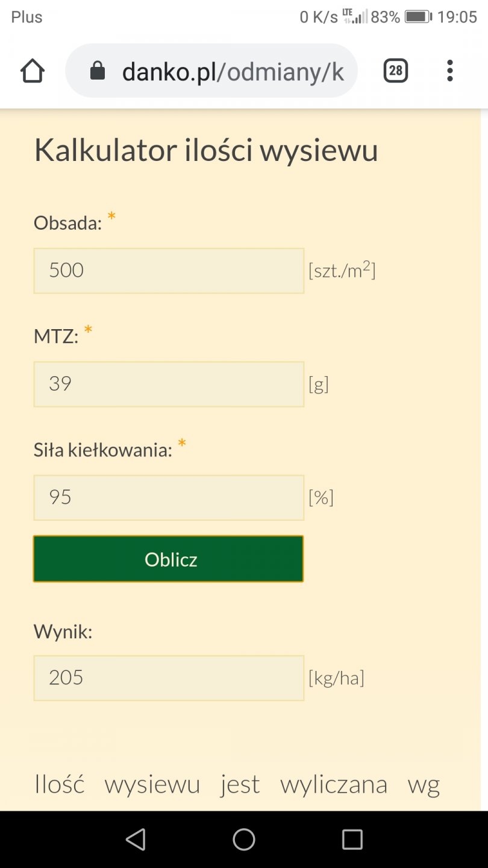Open recent apps with square button

(352, 839)
